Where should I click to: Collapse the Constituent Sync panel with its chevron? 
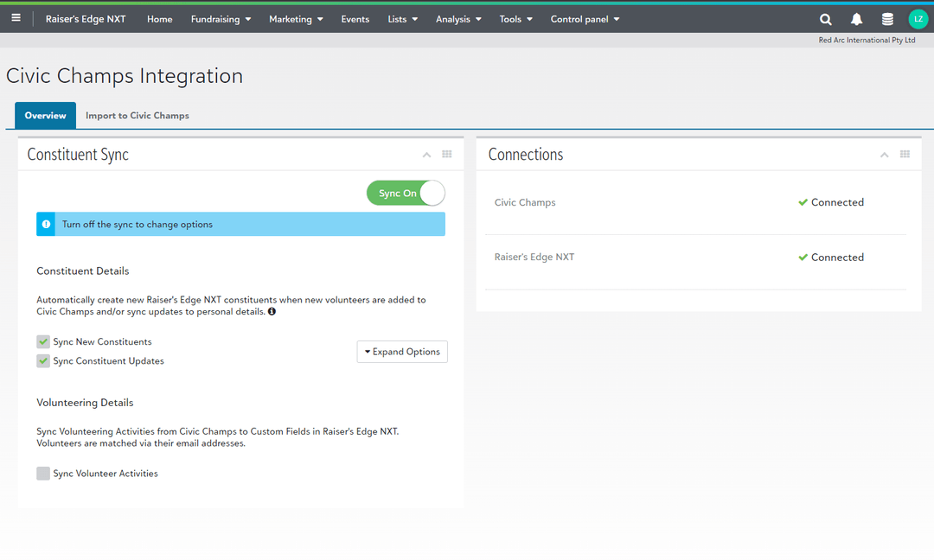[x=426, y=154]
